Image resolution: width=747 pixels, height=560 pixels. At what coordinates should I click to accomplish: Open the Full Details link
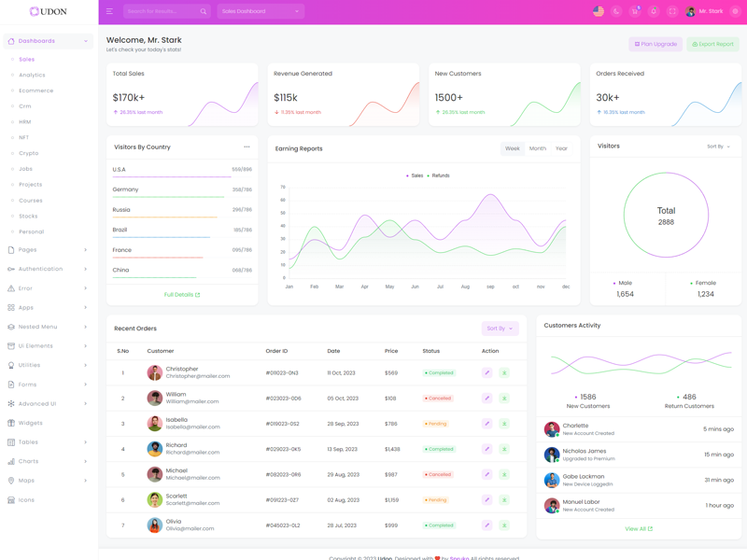click(182, 295)
